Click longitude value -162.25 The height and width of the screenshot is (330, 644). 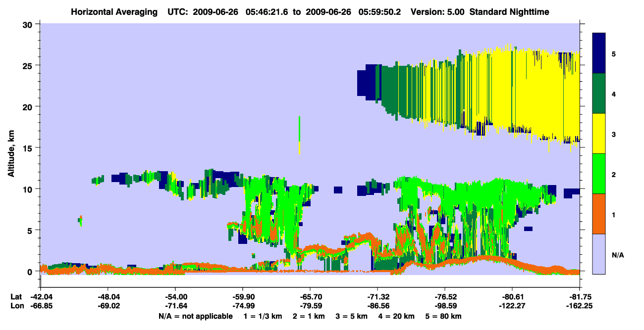(x=580, y=306)
